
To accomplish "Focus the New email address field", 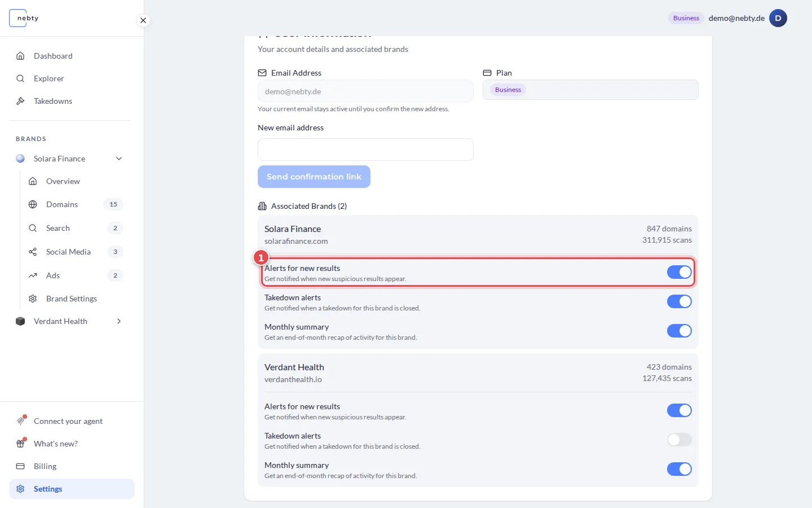I will coord(365,150).
